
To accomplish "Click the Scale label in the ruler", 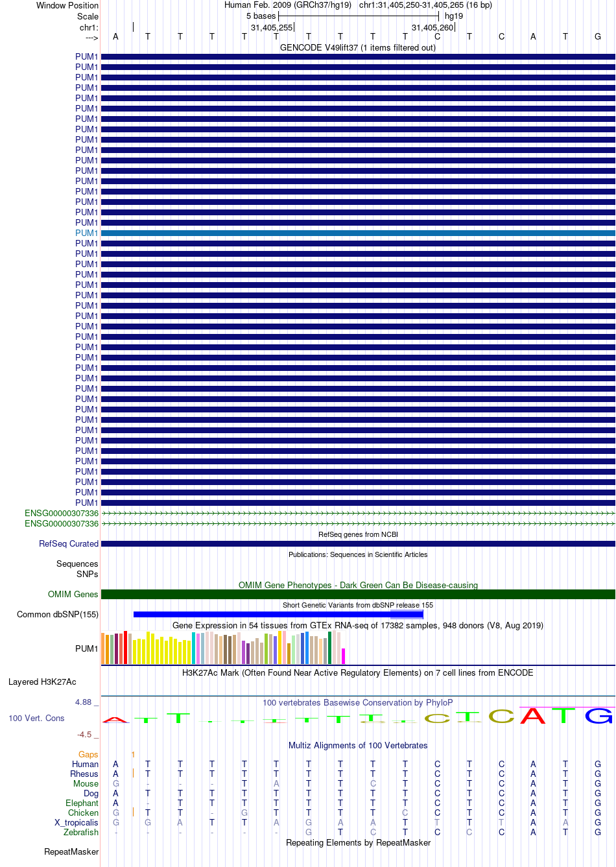I will [88, 16].
